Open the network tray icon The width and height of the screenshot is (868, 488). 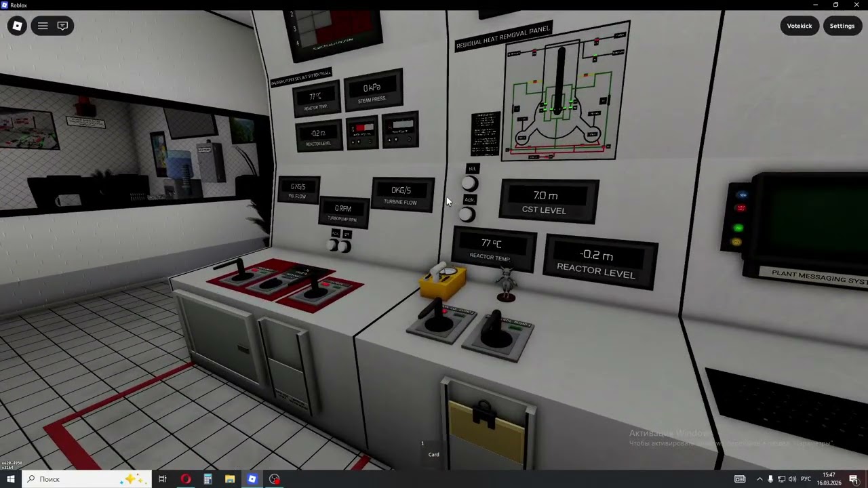(781, 479)
